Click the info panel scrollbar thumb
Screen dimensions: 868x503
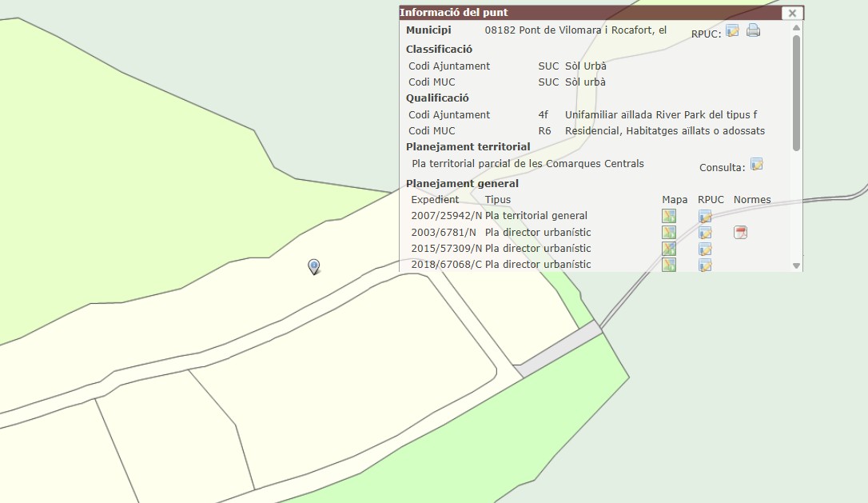pos(796,92)
